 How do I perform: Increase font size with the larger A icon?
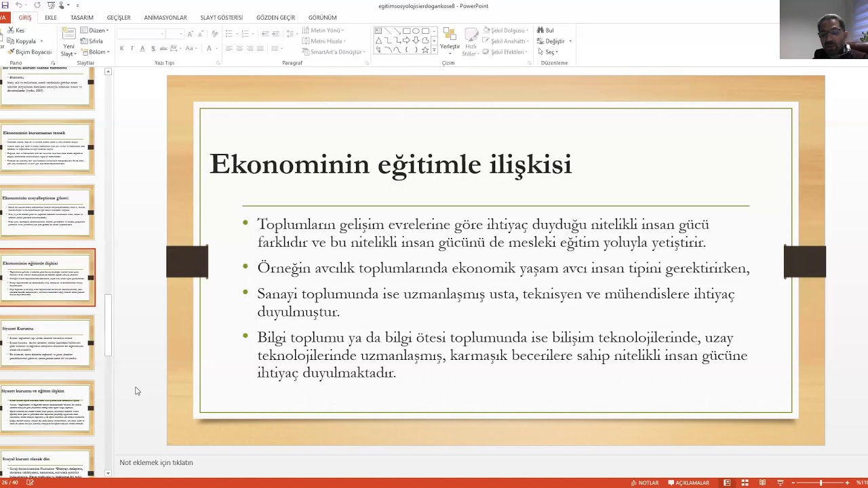[x=190, y=33]
